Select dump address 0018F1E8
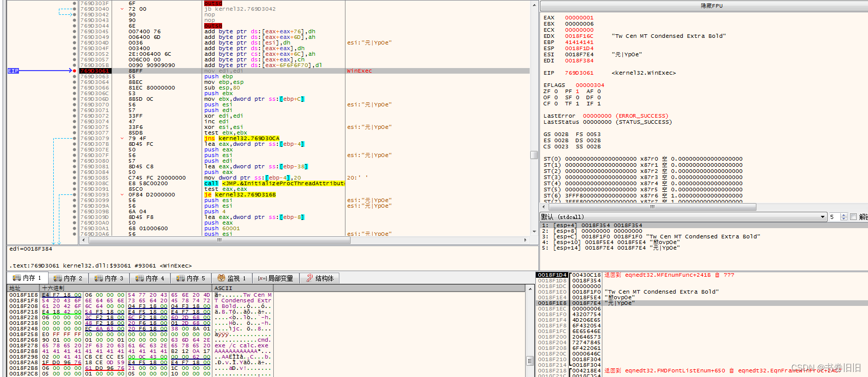868x377 pixels. (24, 295)
